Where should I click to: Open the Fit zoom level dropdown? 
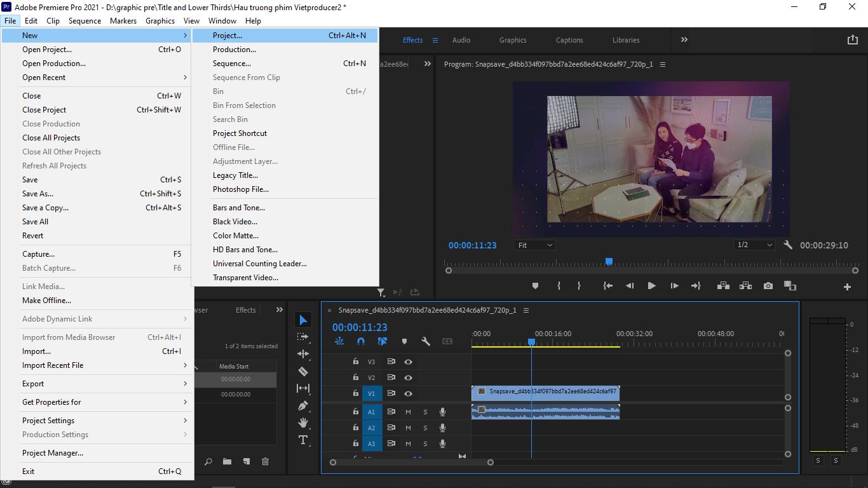point(534,245)
